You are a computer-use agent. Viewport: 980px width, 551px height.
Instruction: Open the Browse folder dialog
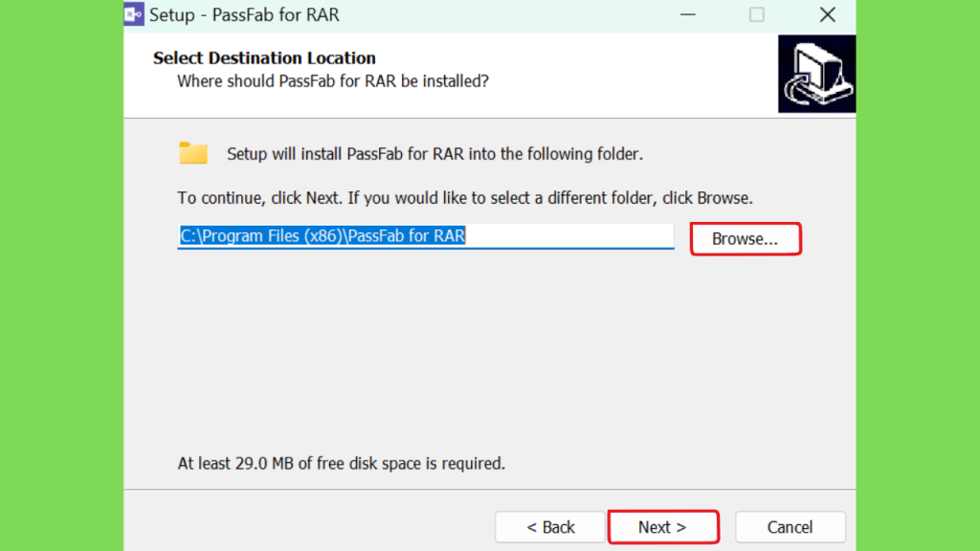click(745, 238)
